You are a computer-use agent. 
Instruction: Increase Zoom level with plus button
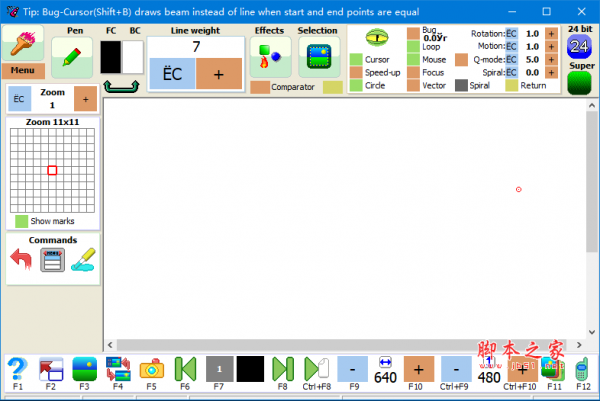[x=85, y=99]
